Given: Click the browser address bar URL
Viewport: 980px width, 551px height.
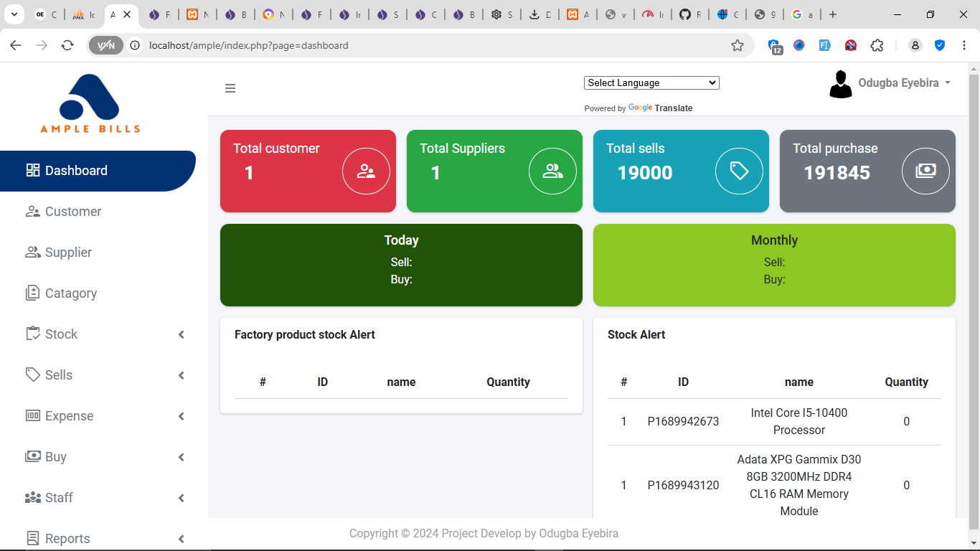Looking at the screenshot, I should click(248, 45).
